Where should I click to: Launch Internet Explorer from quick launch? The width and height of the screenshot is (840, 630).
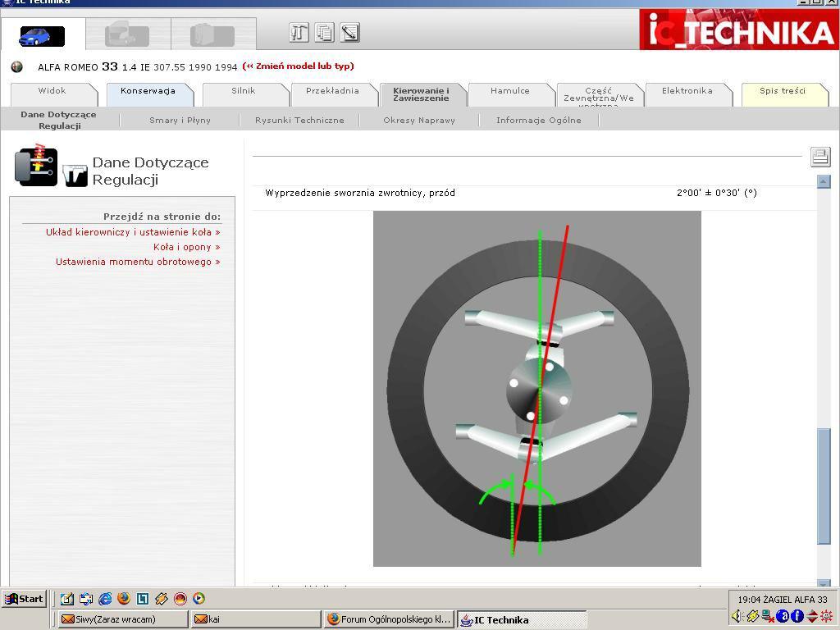tap(105, 598)
